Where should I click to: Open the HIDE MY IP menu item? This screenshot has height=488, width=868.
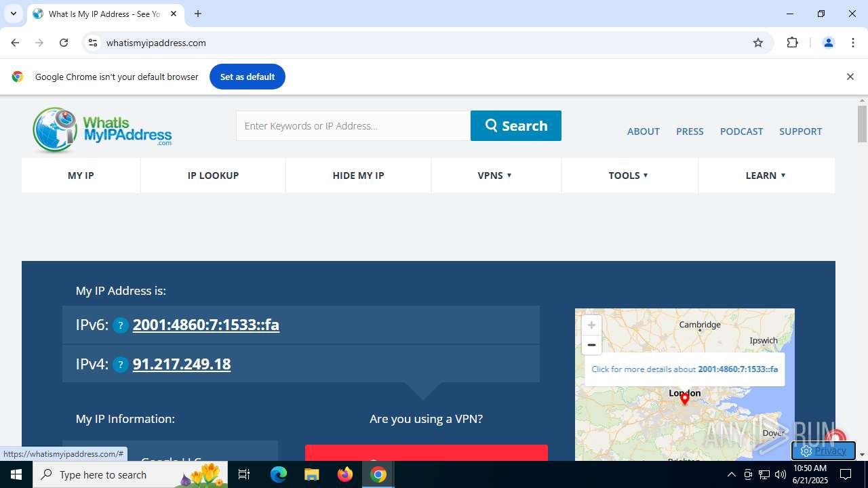click(x=358, y=176)
